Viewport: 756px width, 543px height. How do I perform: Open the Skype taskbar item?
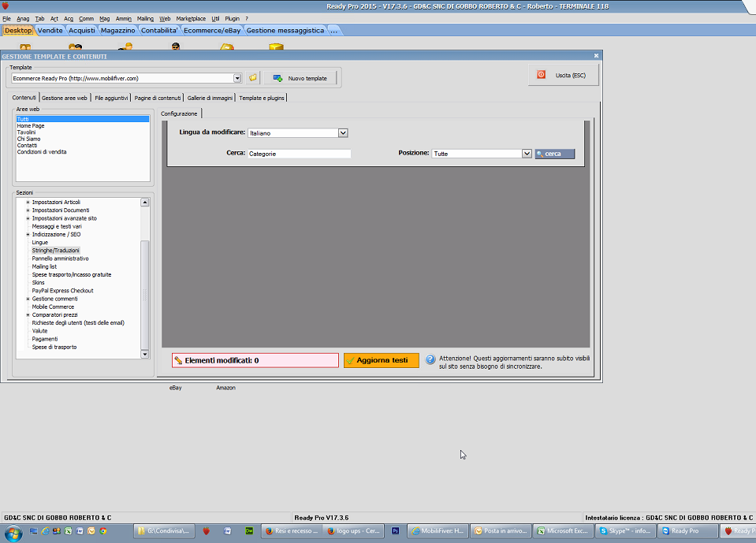625,531
